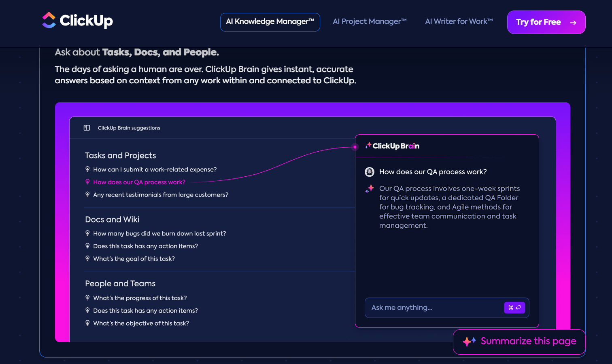Select the AI Writer for Work tab
612x364 pixels.
point(459,21)
